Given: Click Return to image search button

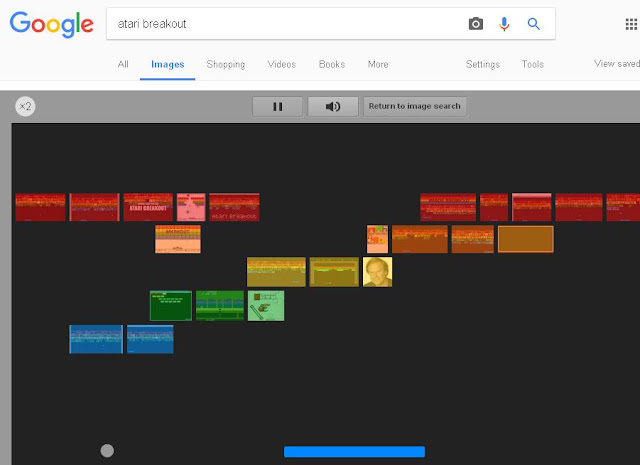Looking at the screenshot, I should point(415,107).
